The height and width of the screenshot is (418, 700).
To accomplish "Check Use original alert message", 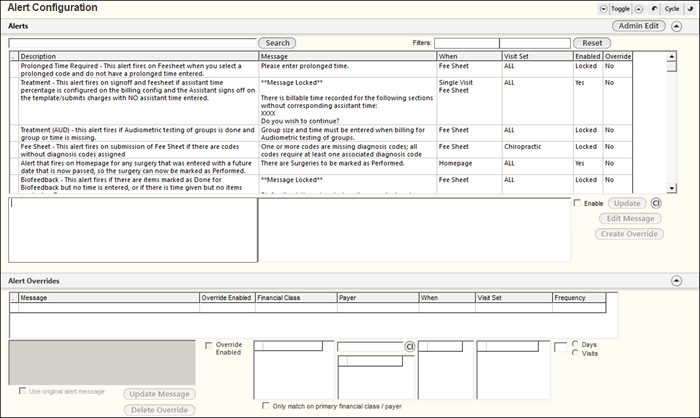I will pos(22,391).
